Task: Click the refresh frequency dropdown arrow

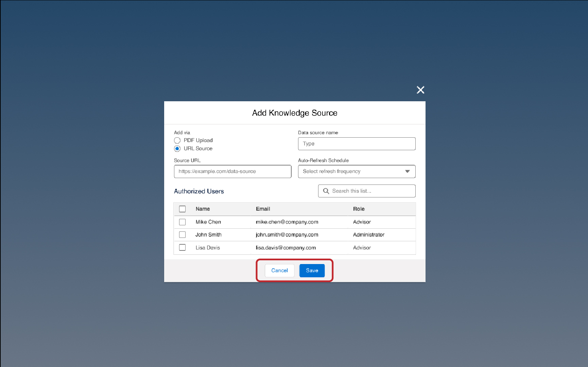Action: 407,172
